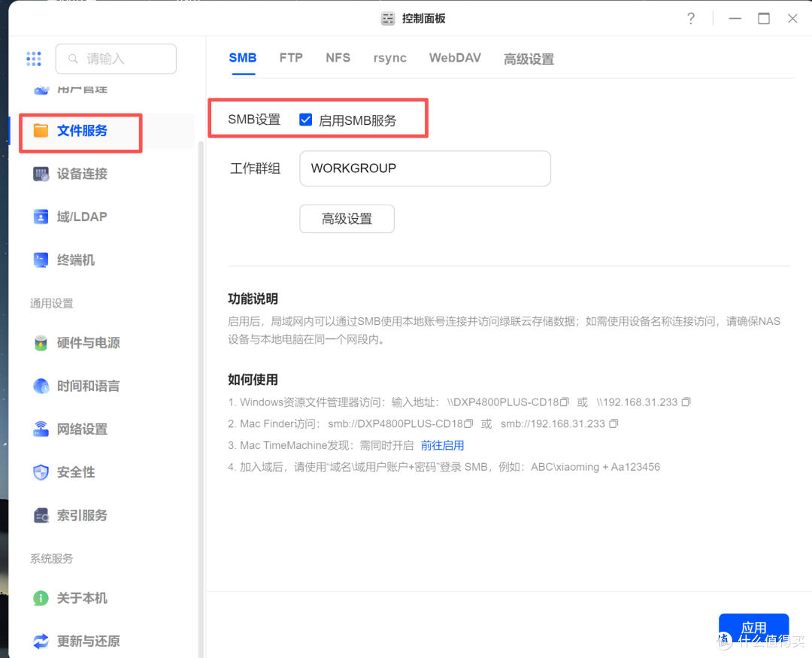The height and width of the screenshot is (658, 812).
Task: Open 硬件与电源 settings
Action: (x=89, y=343)
